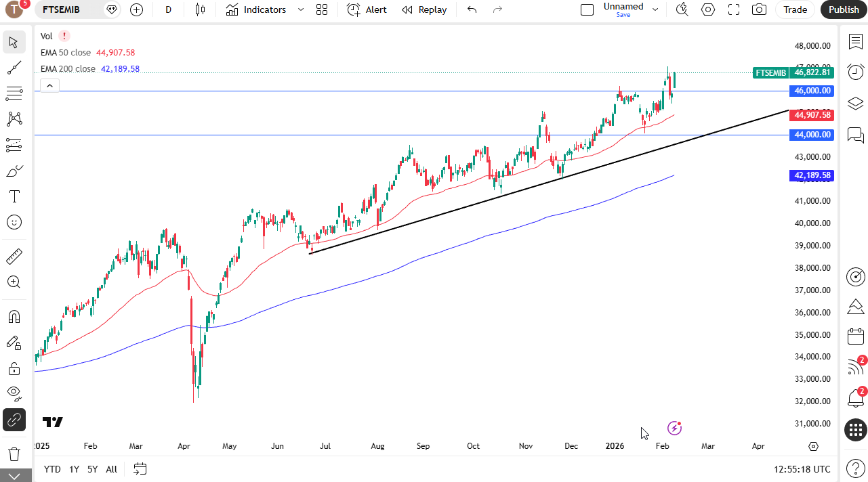
Task: Change the D time interval
Action: [168, 9]
